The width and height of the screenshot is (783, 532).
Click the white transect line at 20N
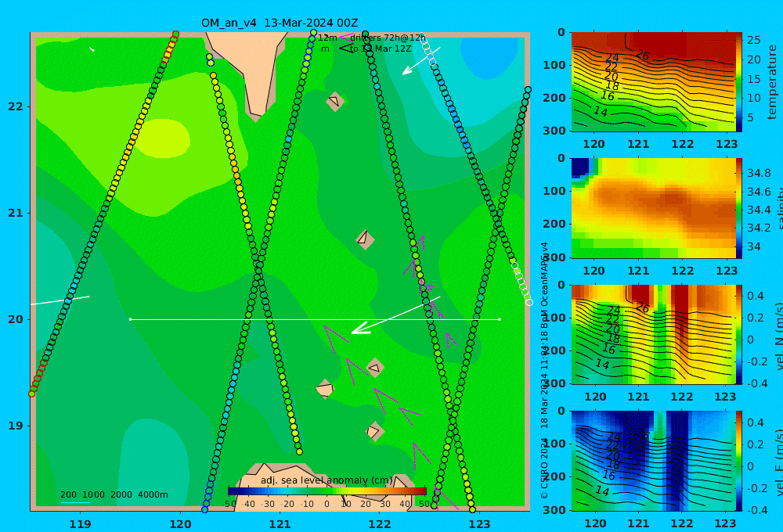(x=315, y=319)
